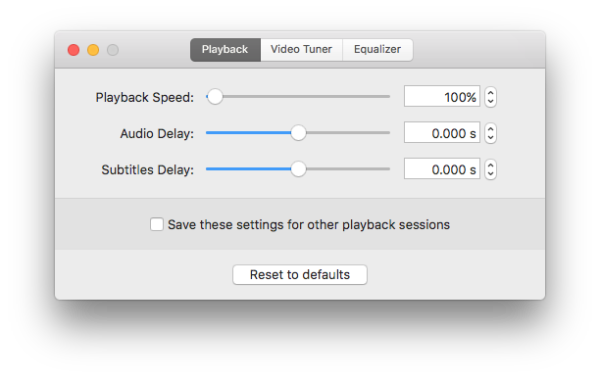Decrease Subtitles Delay with stepper down arrow
The width and height of the screenshot is (600, 378).
pyautogui.click(x=490, y=174)
